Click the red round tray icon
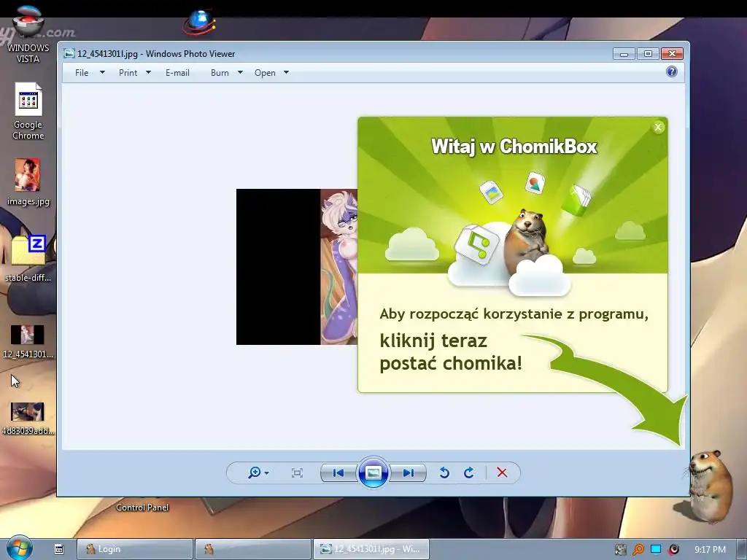This screenshot has width=747, height=560. pyautogui.click(x=674, y=550)
